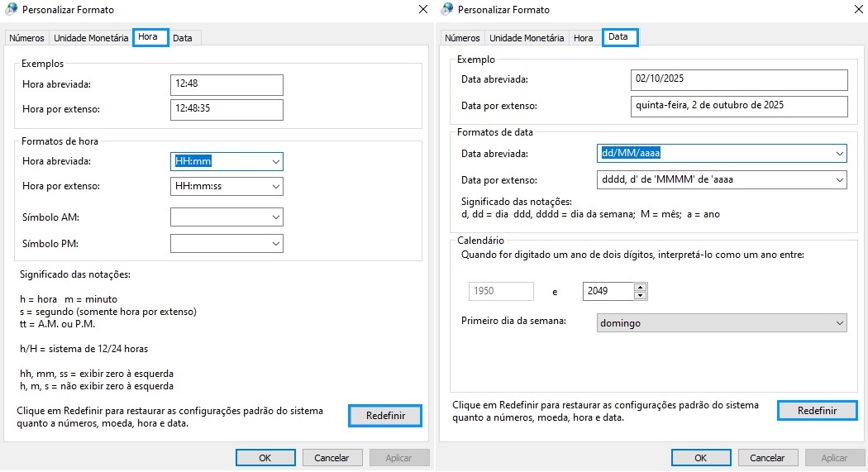Open the Símbolo AM dropdown
The image size is (868, 472).
[x=275, y=217]
